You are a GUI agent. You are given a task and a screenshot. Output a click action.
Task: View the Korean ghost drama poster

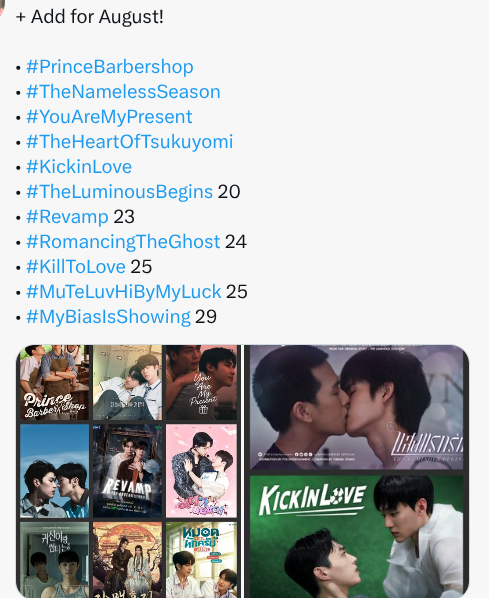point(54,560)
